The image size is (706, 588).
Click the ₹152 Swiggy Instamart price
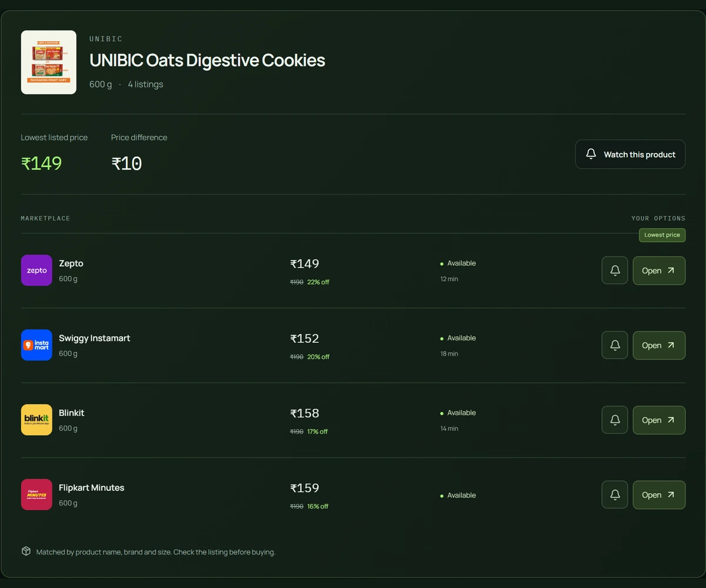pyautogui.click(x=305, y=339)
